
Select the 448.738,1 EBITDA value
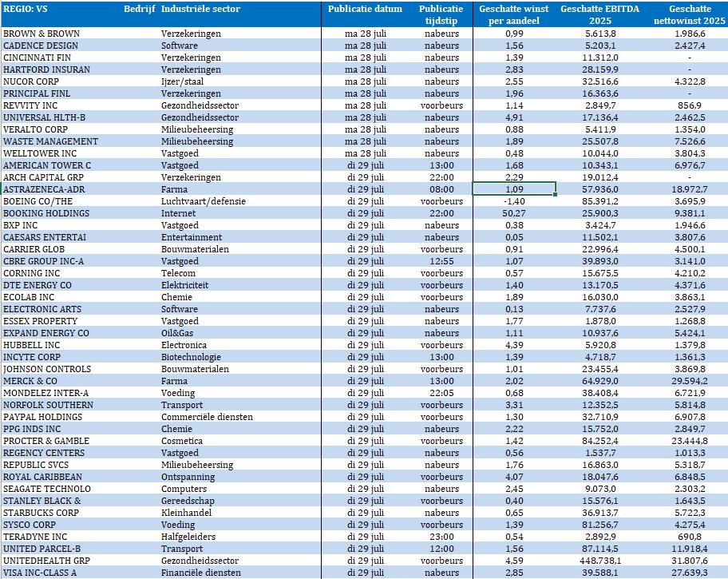[599, 561]
